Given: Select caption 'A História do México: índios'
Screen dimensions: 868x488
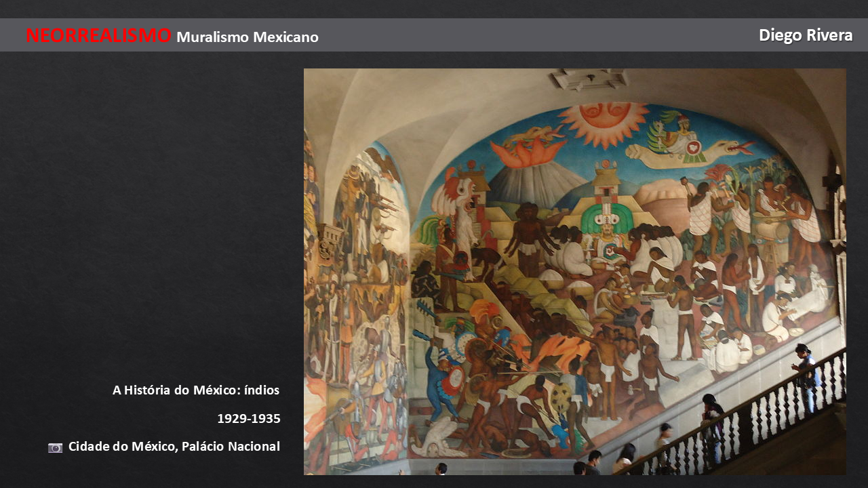Looking at the screenshot, I should pyautogui.click(x=196, y=390).
